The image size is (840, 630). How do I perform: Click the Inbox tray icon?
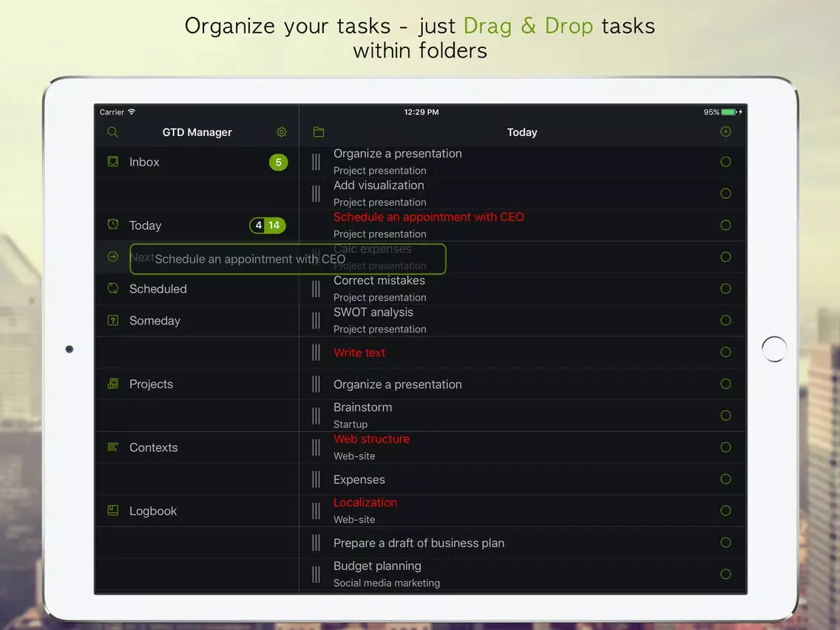point(113,161)
